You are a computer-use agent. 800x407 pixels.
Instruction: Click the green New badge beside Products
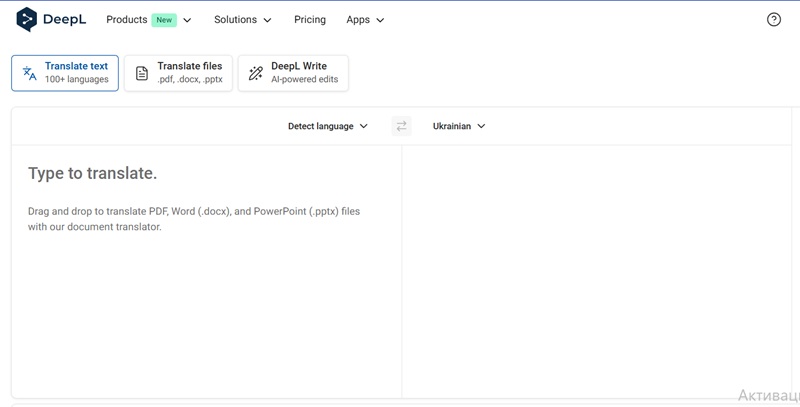pos(164,20)
